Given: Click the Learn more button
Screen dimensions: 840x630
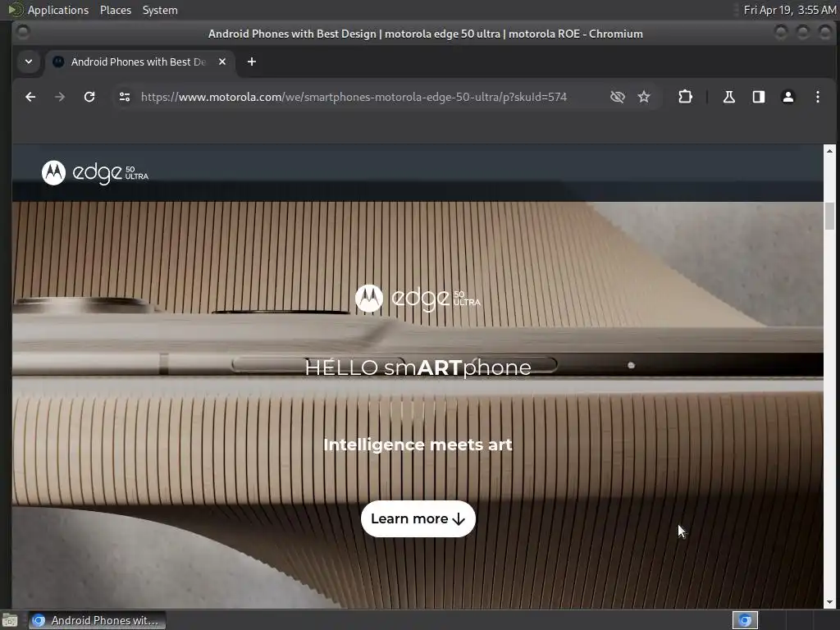Looking at the screenshot, I should 418,518.
